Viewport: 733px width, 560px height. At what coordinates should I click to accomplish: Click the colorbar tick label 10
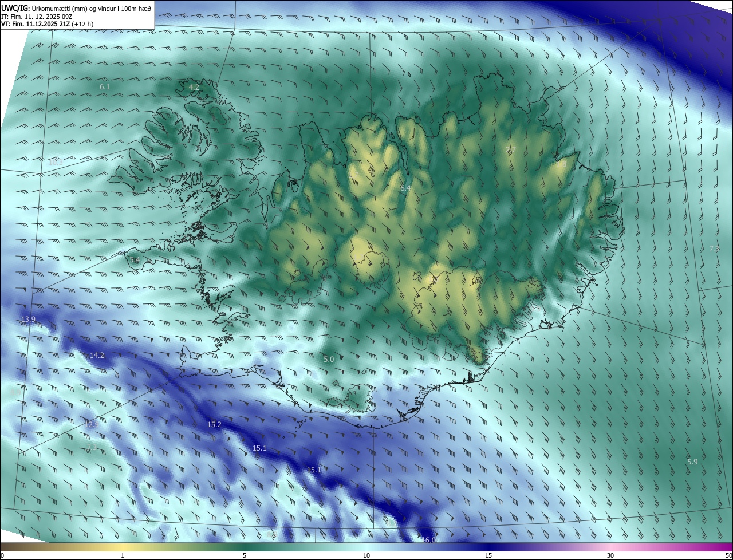tap(366, 556)
